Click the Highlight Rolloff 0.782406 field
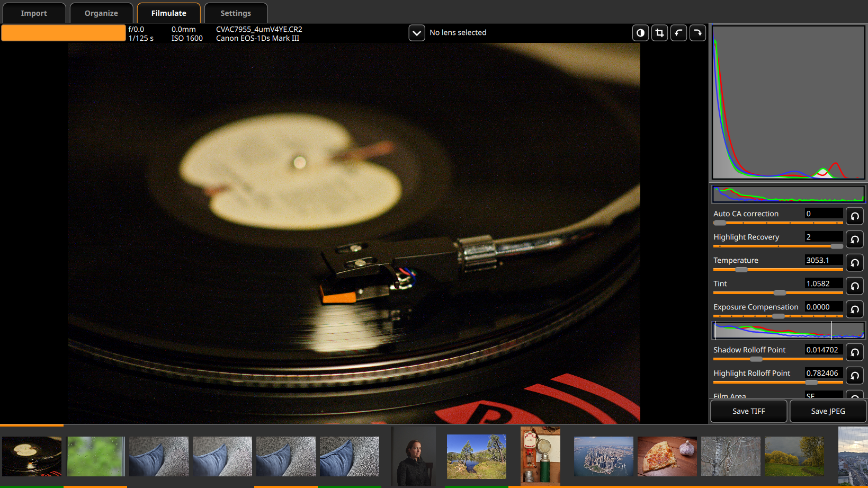The width and height of the screenshot is (868, 488). point(824,373)
